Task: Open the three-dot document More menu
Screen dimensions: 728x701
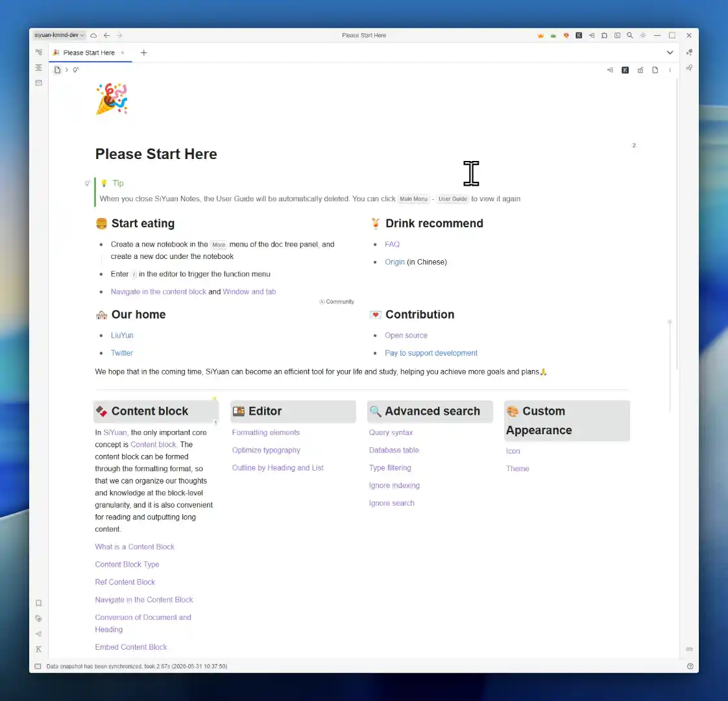Action: click(670, 70)
